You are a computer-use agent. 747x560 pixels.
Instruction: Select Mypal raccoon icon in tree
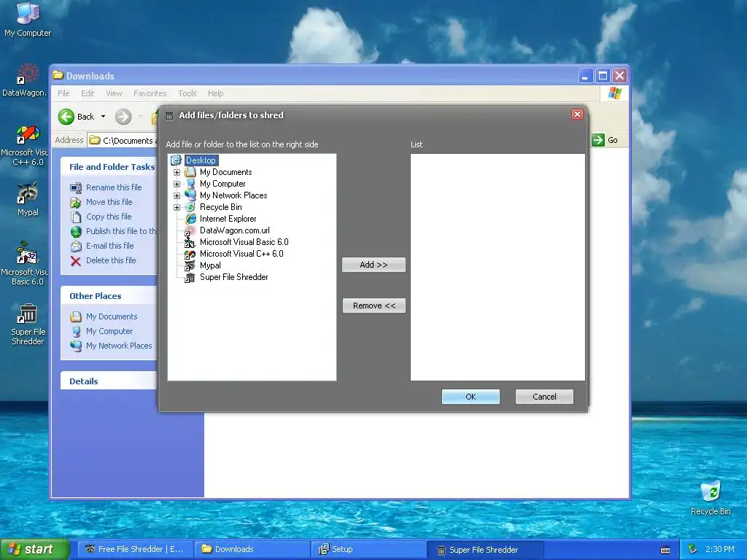190,265
